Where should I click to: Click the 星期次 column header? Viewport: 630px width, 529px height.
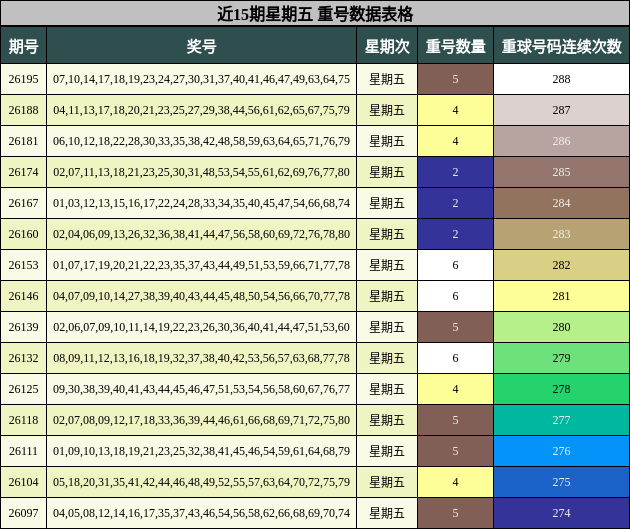(x=387, y=46)
